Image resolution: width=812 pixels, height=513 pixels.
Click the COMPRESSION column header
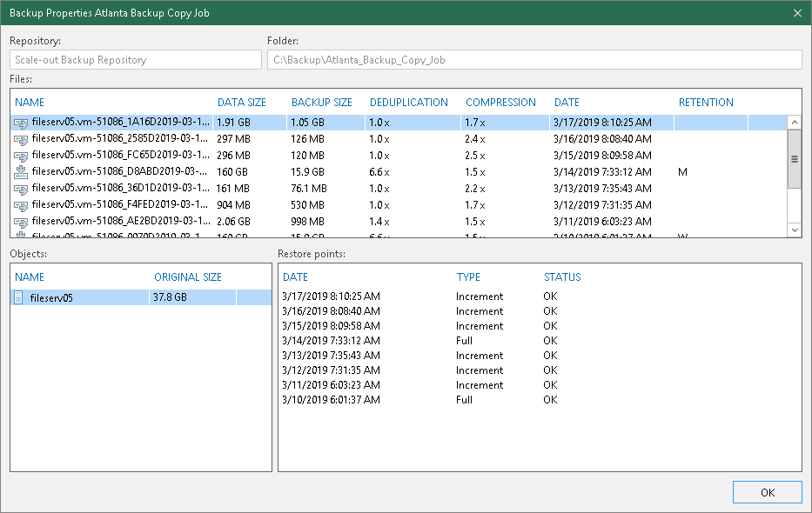(x=500, y=103)
